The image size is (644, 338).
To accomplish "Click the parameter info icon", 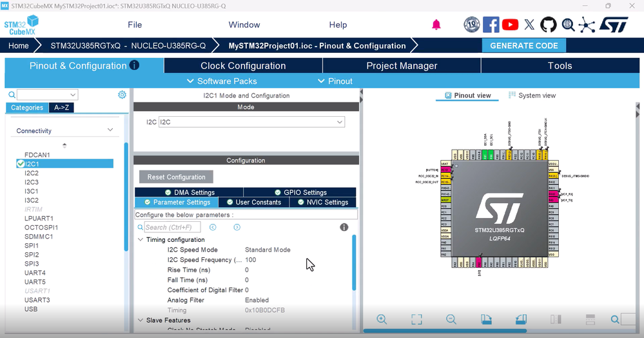I will 344,227.
